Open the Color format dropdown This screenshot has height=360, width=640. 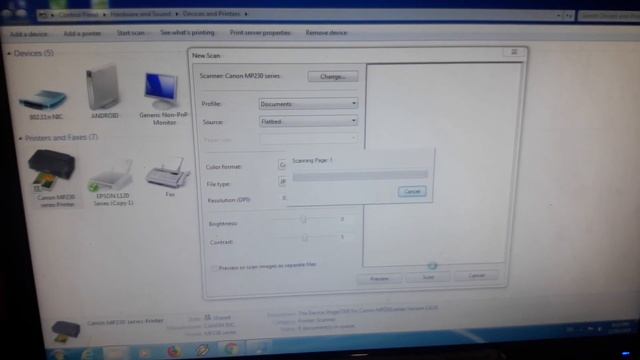click(282, 165)
